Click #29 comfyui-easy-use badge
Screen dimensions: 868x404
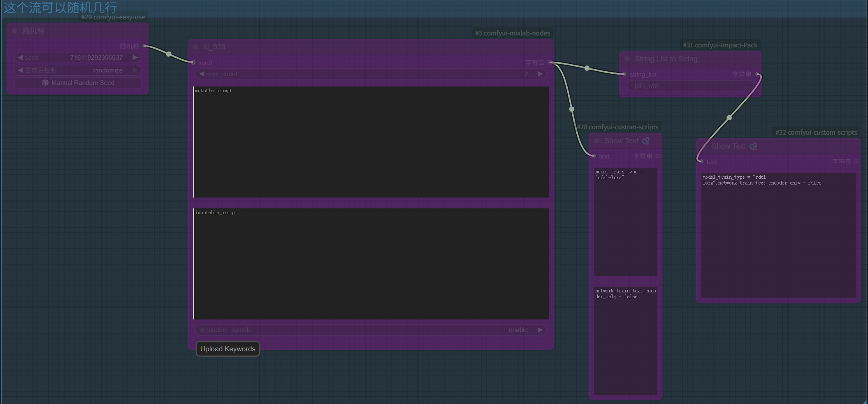pyautogui.click(x=113, y=17)
